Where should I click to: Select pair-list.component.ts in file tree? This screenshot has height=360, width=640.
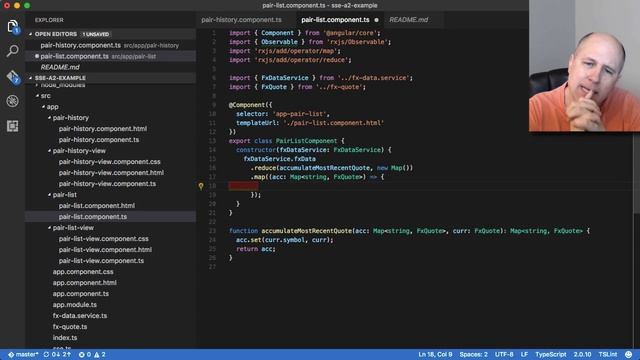[93, 217]
